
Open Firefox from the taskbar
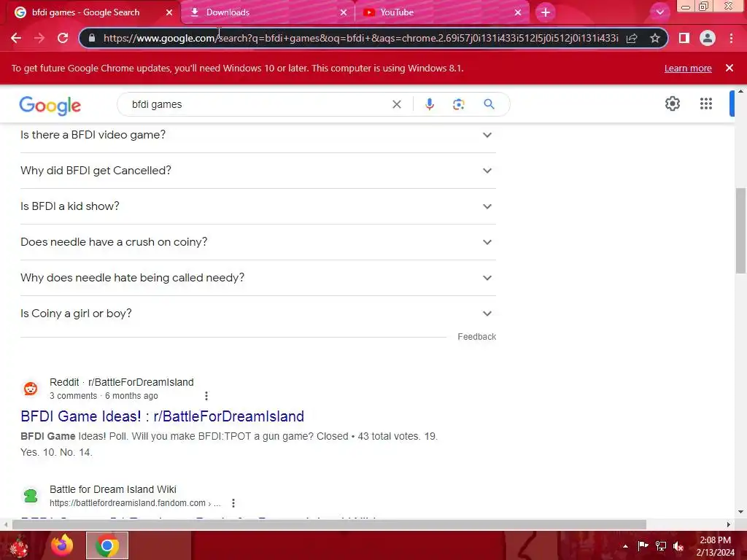pos(62,545)
